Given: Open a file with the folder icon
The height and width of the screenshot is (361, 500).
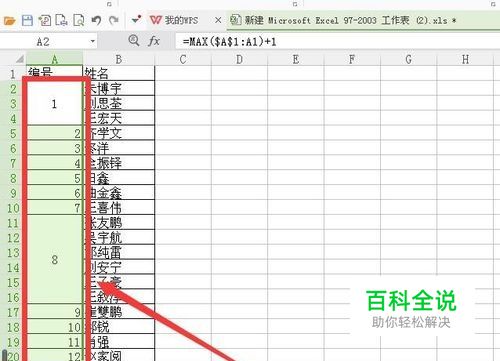Looking at the screenshot, I should tap(10, 21).
